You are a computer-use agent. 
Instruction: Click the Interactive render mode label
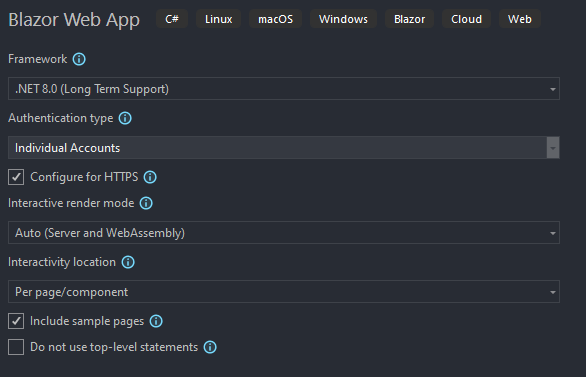(71, 203)
